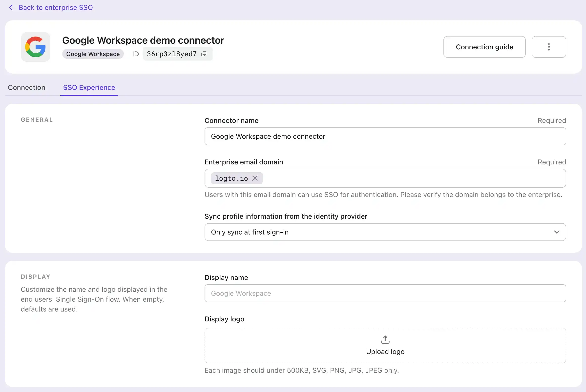
Task: Open the three-dot more options menu
Action: 549,47
